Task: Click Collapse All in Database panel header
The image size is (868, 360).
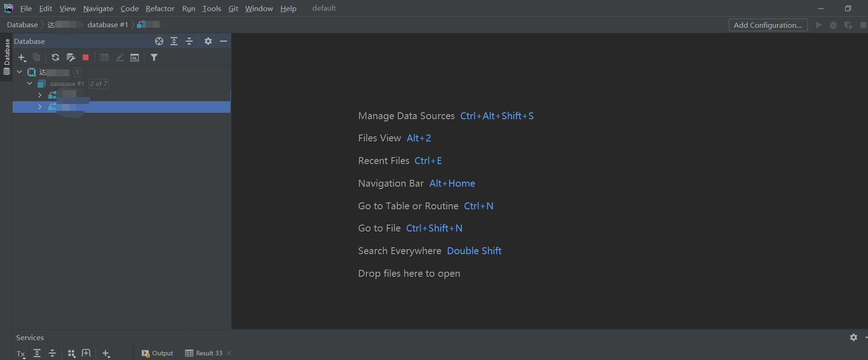Action: tap(189, 41)
